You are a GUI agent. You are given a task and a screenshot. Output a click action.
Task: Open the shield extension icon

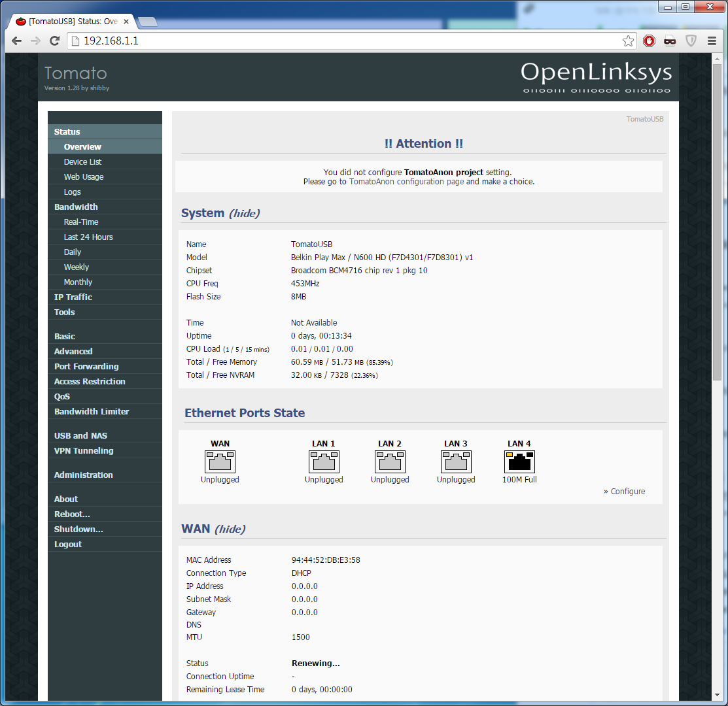point(691,41)
